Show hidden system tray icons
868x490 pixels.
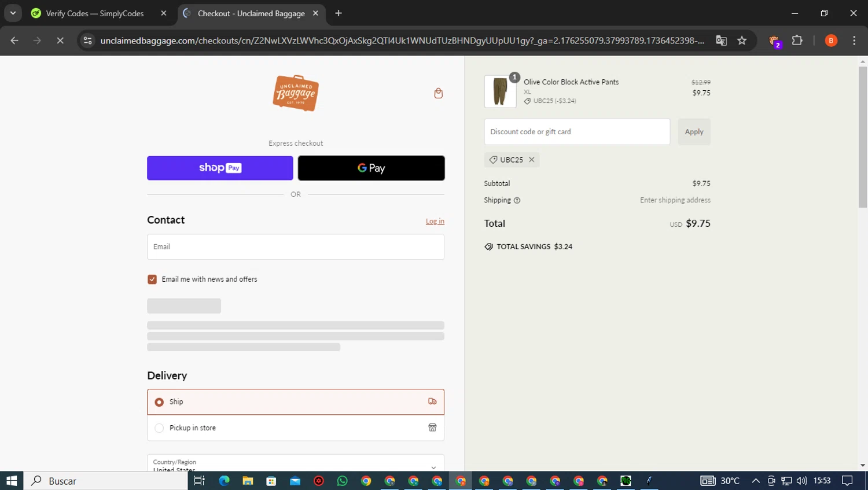tap(756, 481)
